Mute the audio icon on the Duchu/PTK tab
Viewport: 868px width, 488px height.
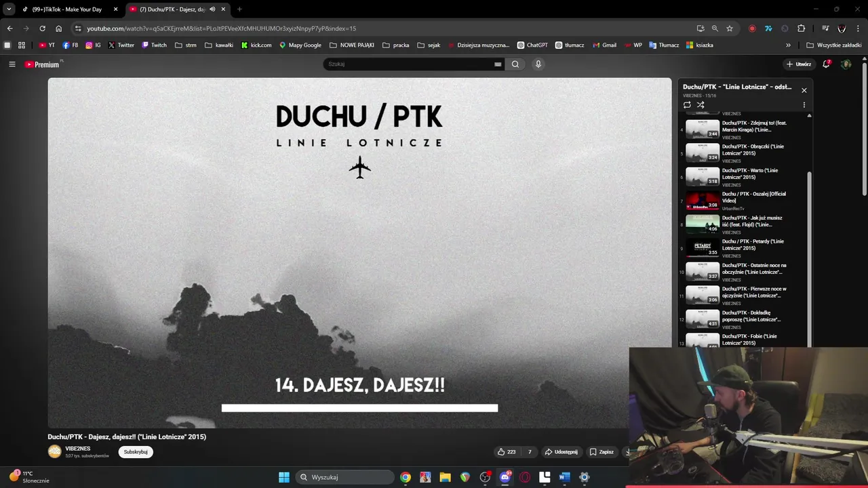click(212, 9)
